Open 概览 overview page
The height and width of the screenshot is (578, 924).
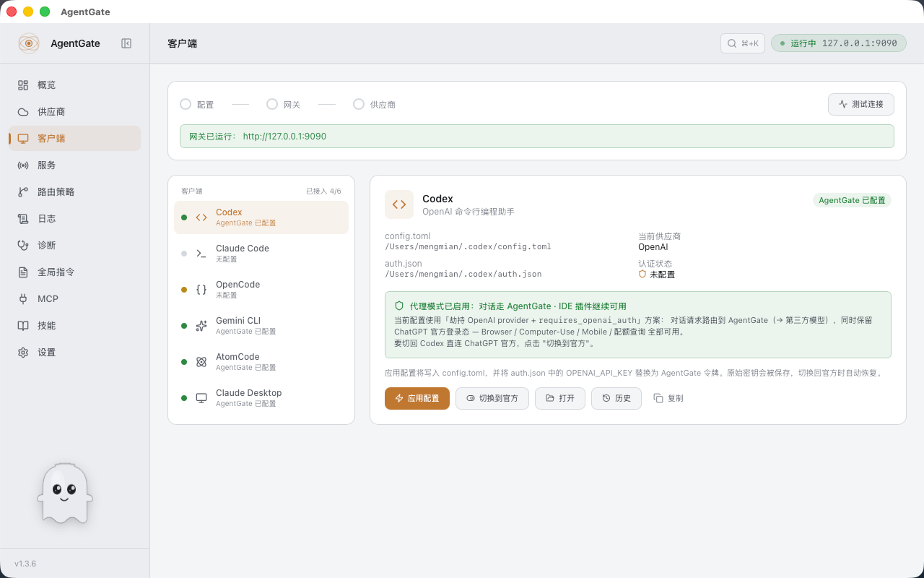[x=74, y=85]
